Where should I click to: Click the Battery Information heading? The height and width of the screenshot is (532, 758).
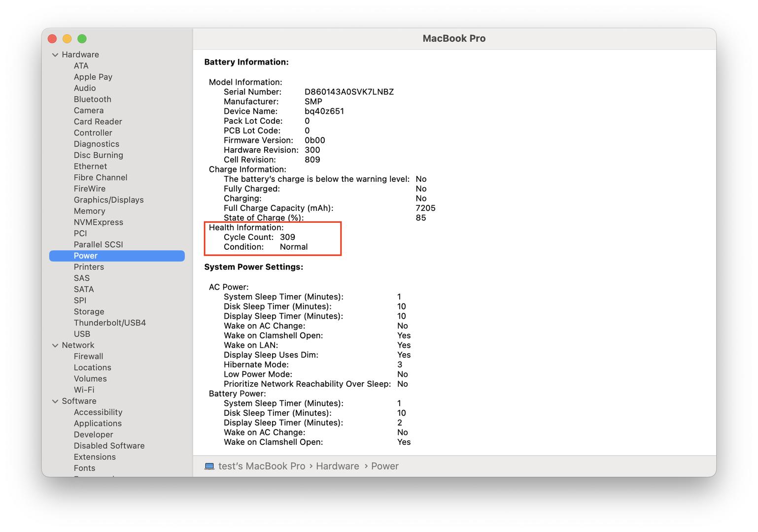click(246, 62)
